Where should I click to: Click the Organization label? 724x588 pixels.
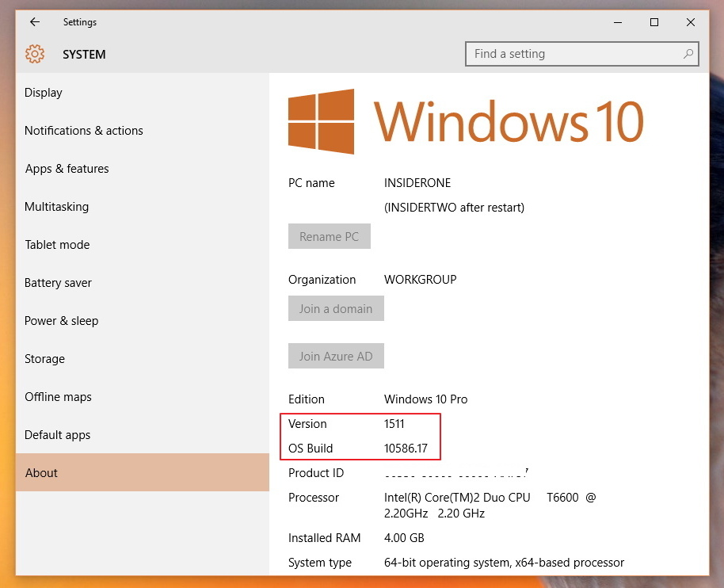[x=322, y=280]
